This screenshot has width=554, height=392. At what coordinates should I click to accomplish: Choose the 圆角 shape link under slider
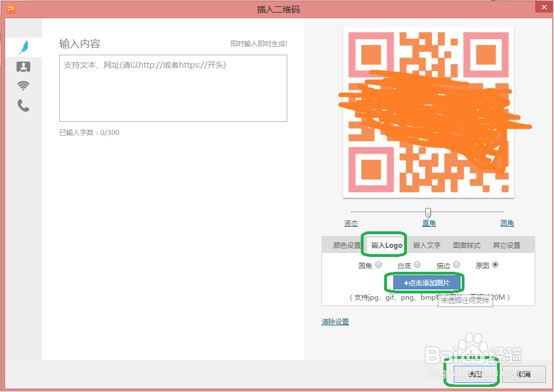tap(507, 223)
